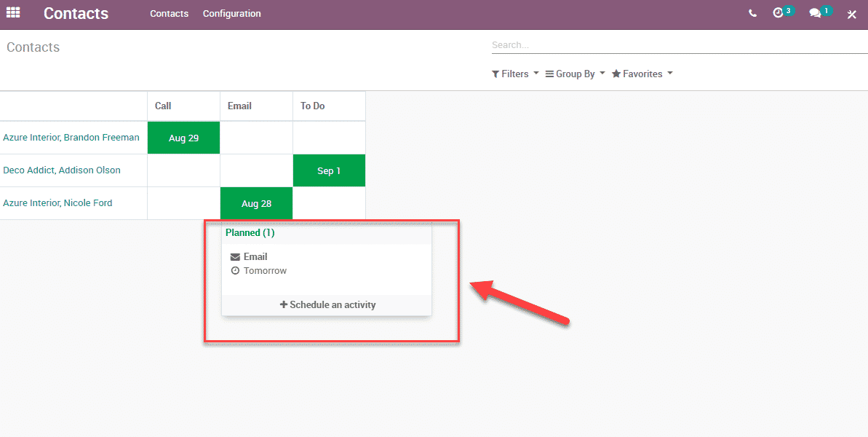Click the envelope icon in Planned popup
The height and width of the screenshot is (437, 868).
point(235,257)
